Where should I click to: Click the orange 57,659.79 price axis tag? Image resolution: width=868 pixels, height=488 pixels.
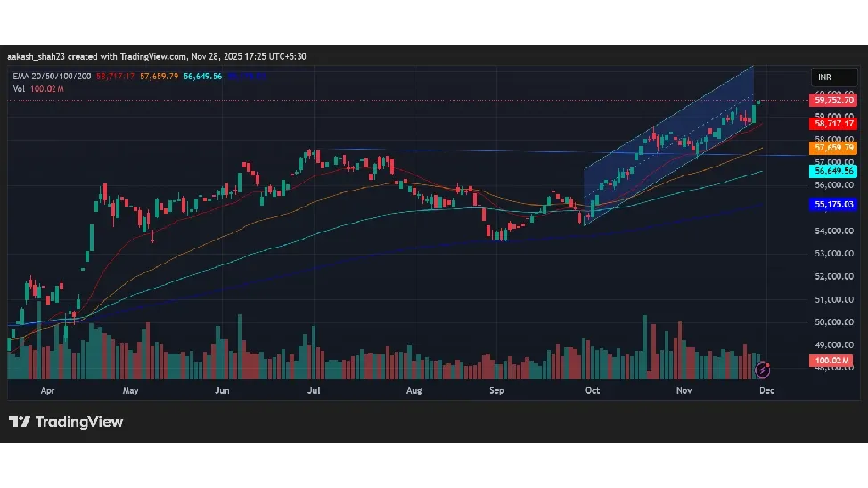click(x=834, y=148)
